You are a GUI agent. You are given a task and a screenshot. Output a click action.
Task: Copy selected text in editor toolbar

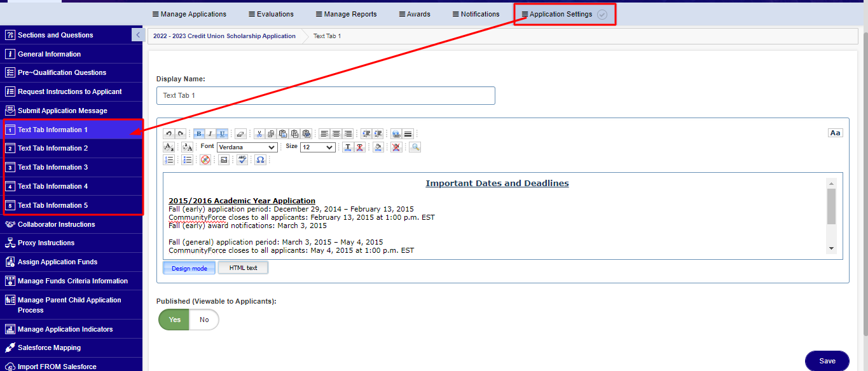271,133
